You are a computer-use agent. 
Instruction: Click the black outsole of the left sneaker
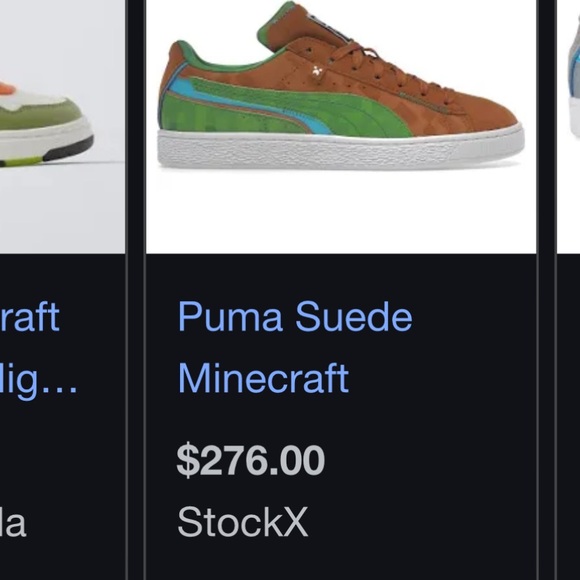tap(72, 148)
